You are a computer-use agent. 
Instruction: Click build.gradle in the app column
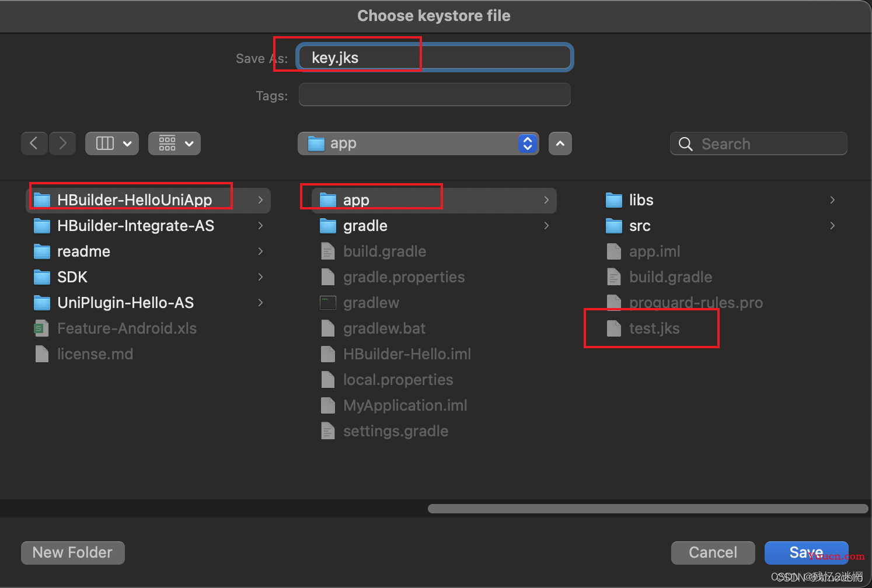click(720, 277)
